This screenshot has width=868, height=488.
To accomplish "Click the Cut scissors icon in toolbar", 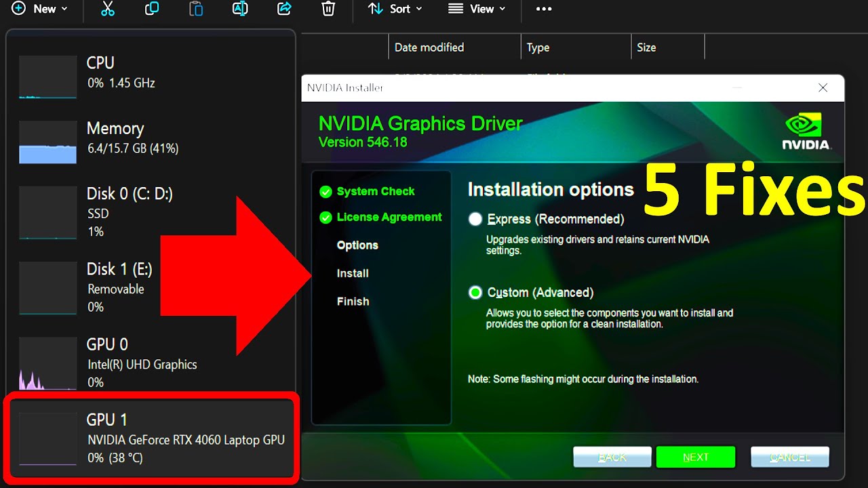I will tap(107, 9).
